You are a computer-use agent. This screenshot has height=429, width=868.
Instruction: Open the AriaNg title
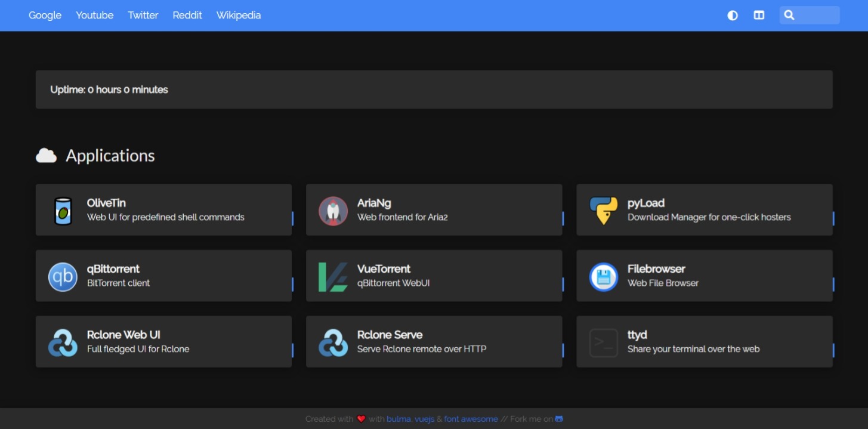(x=374, y=203)
